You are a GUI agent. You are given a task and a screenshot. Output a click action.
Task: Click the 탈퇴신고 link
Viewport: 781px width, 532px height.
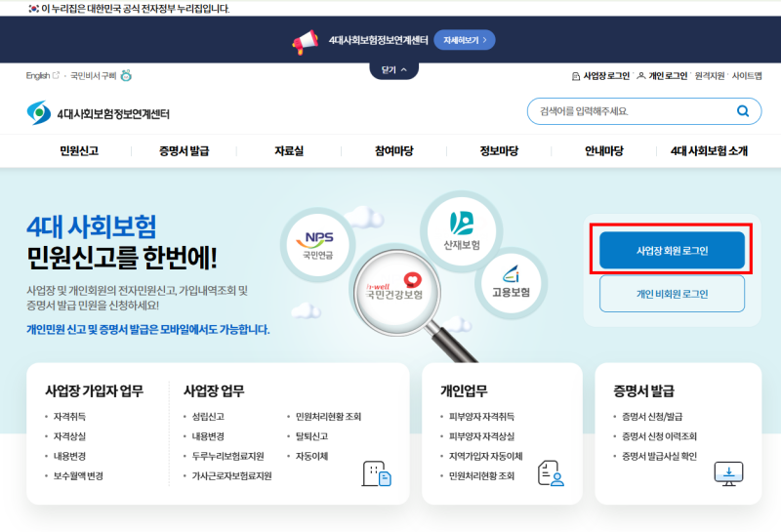click(x=311, y=436)
